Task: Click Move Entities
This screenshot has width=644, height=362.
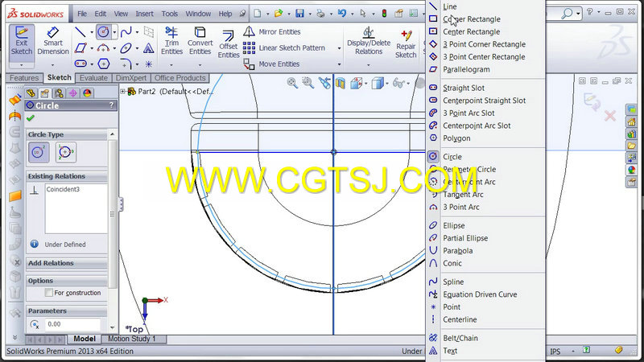Action: click(272, 64)
